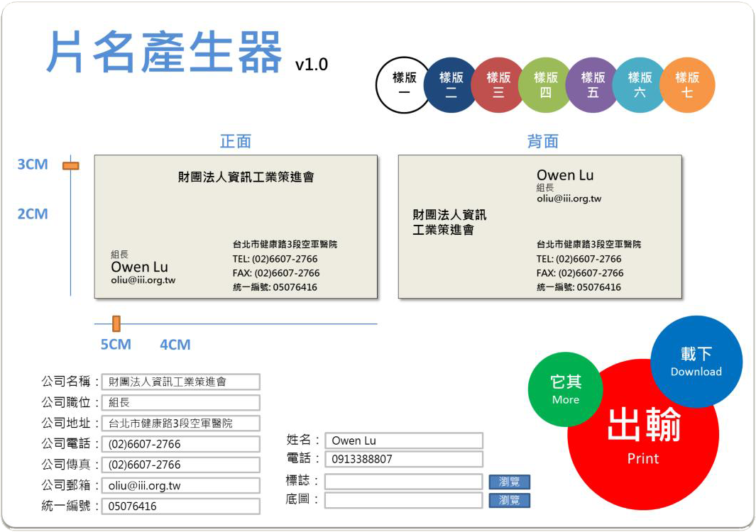Image resolution: width=756 pixels, height=532 pixels.
Task: Click the 名片產生器 title
Action: pos(164,52)
